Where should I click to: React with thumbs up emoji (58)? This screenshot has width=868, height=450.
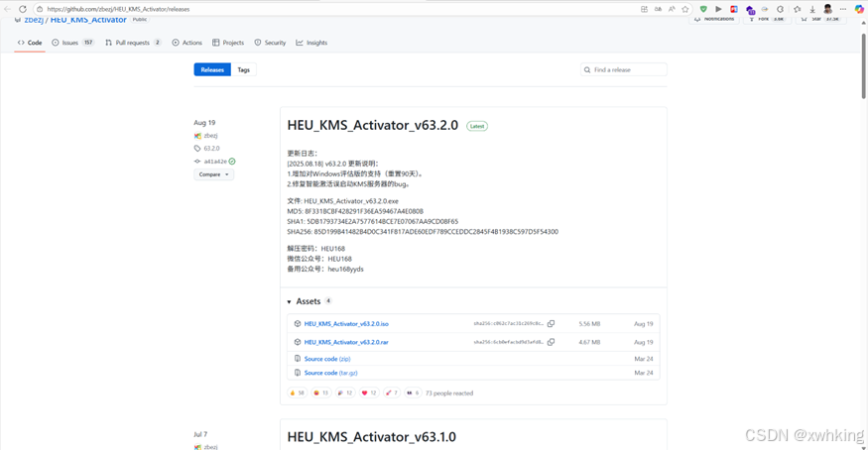pyautogui.click(x=298, y=394)
